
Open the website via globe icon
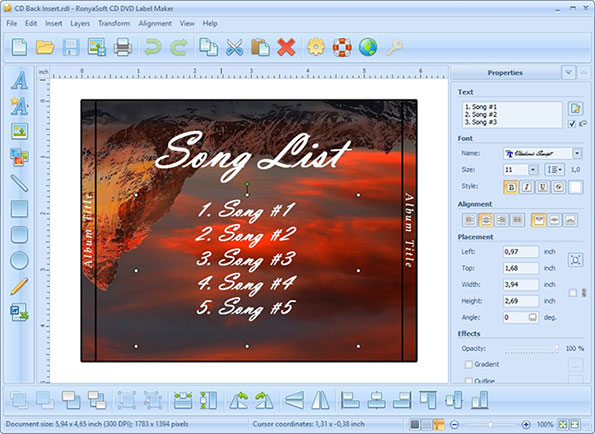[368, 47]
